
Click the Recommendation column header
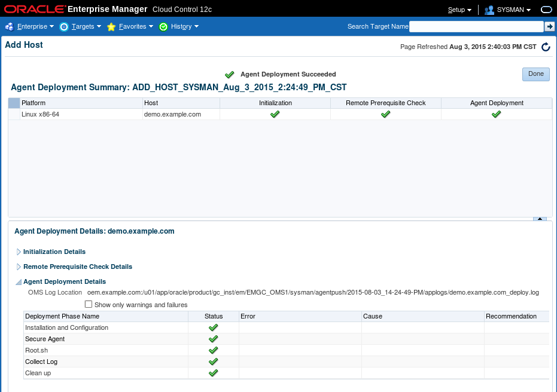[x=516, y=317]
